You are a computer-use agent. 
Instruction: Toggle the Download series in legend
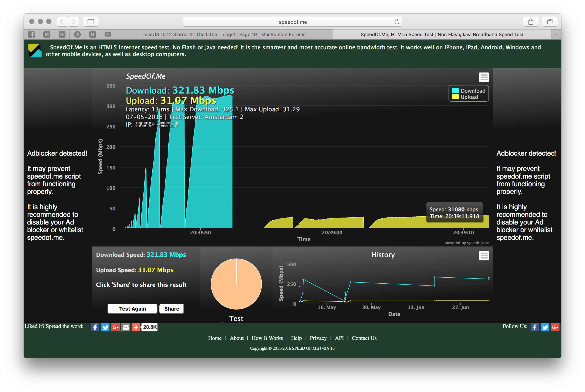[x=468, y=91]
